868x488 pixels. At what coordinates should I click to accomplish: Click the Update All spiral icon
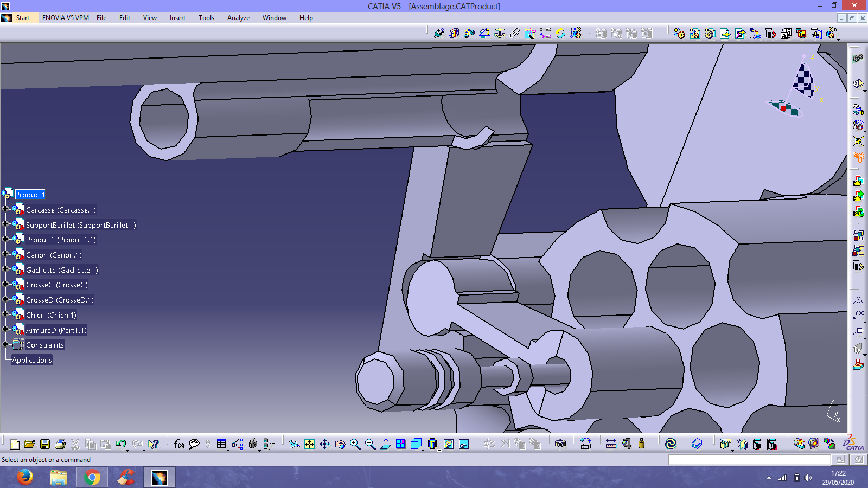671,444
